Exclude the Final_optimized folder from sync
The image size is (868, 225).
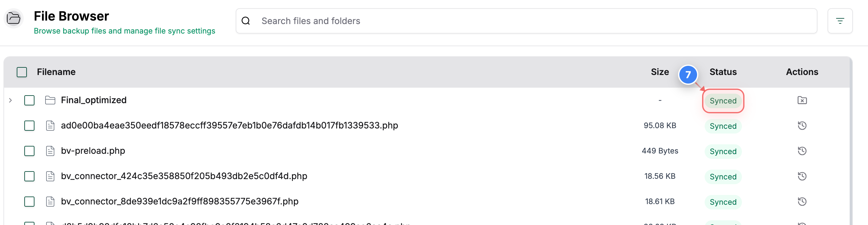[802, 100]
